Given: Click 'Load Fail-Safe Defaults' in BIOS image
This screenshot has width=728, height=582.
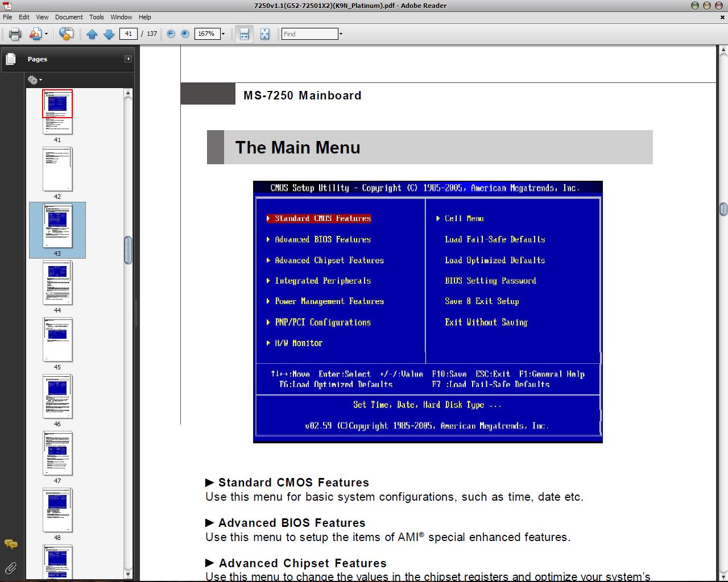Looking at the screenshot, I should tap(495, 239).
